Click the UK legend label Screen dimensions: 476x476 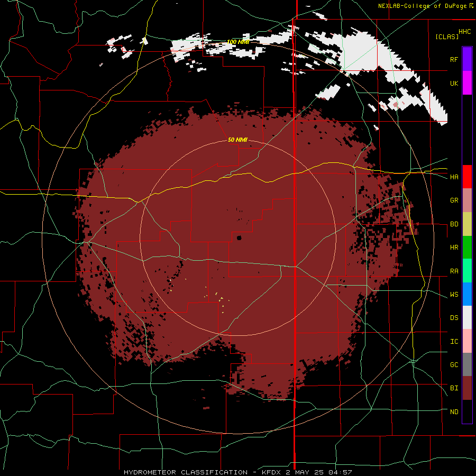(454, 83)
